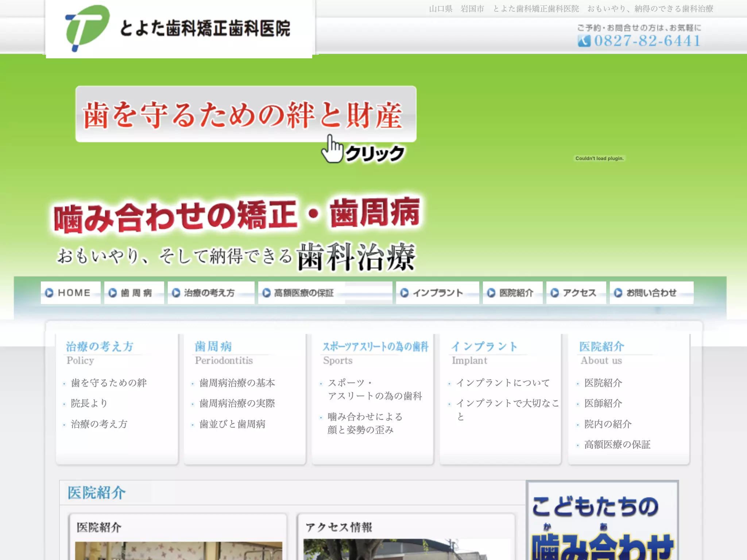747x560 pixels.
Task: Open the 医師紹介 link
Action: 603,403
